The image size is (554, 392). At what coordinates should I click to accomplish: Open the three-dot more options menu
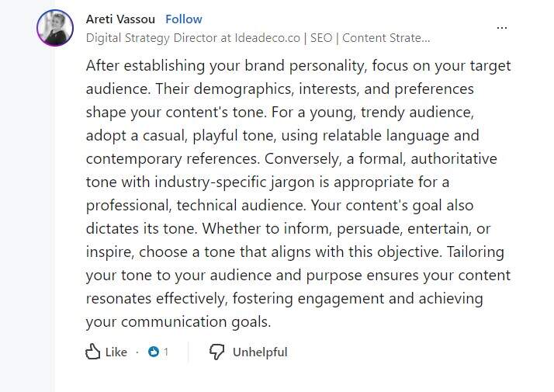(502, 28)
